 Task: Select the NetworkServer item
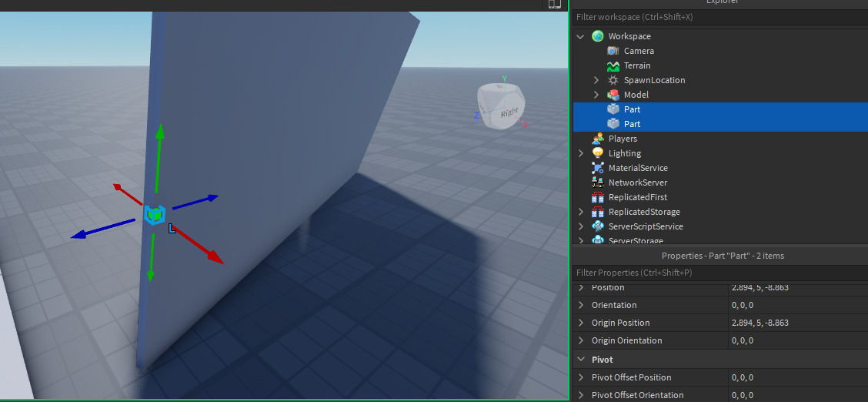[638, 183]
